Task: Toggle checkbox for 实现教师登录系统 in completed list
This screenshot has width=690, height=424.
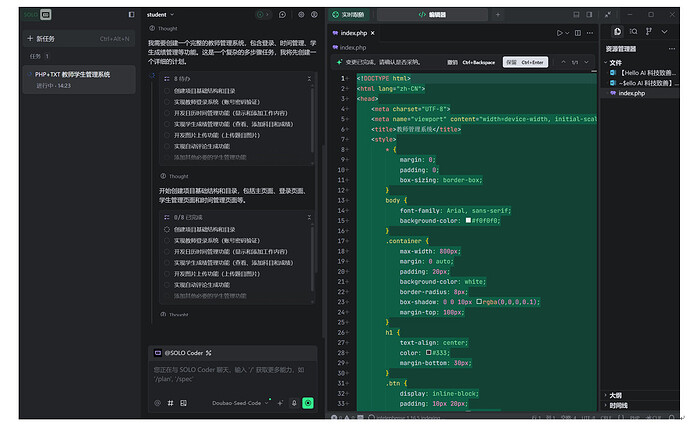Action: pyautogui.click(x=167, y=241)
